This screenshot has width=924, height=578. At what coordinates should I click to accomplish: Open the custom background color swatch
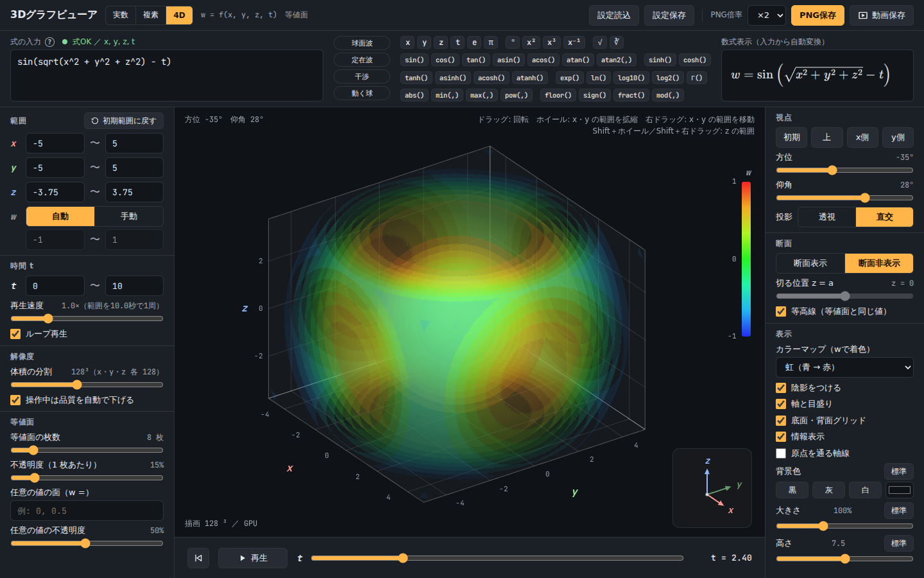click(900, 490)
